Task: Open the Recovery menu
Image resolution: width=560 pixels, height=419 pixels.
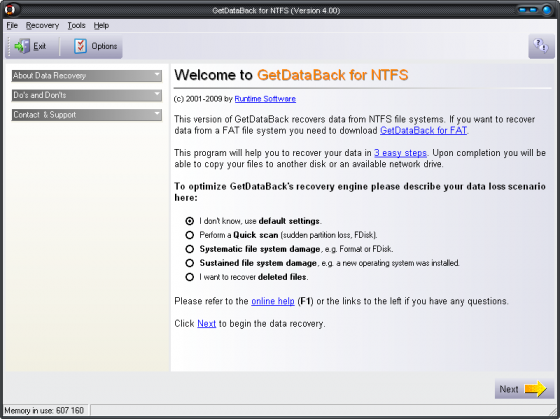Action: (x=42, y=25)
